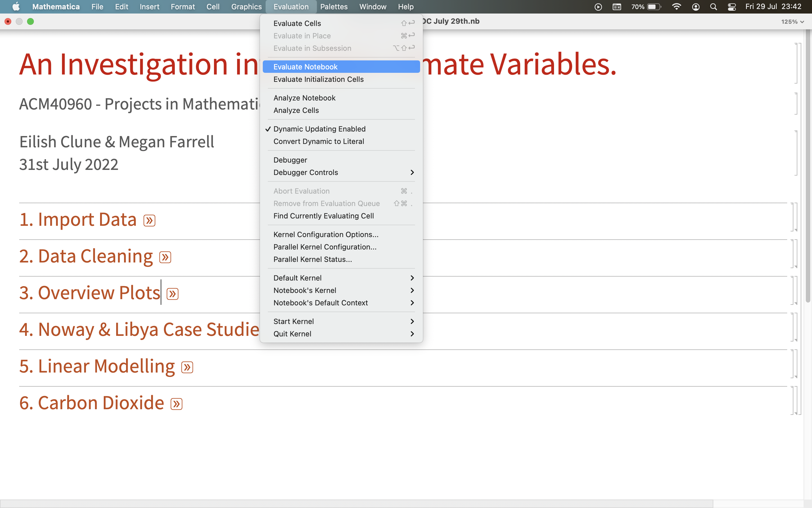Open the Apple menu icon

(x=16, y=7)
